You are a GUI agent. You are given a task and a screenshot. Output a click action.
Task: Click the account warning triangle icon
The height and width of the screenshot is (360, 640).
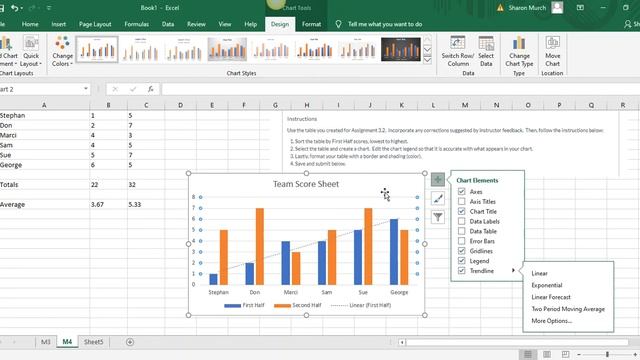click(500, 8)
